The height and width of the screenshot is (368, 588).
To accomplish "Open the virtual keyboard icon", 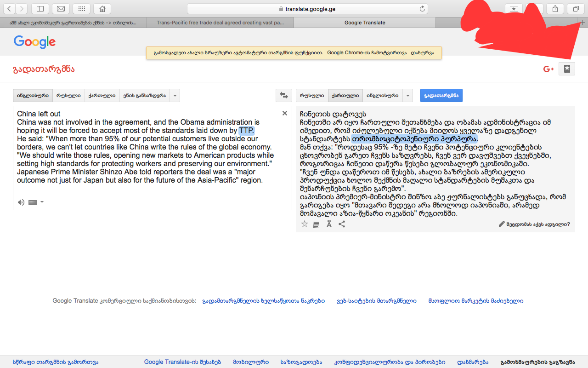I will (x=33, y=202).
